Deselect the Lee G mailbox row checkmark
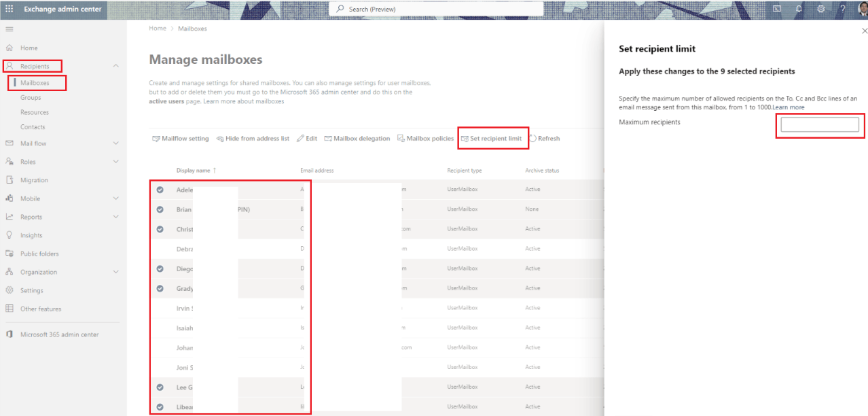The height and width of the screenshot is (416, 868). [x=160, y=387]
